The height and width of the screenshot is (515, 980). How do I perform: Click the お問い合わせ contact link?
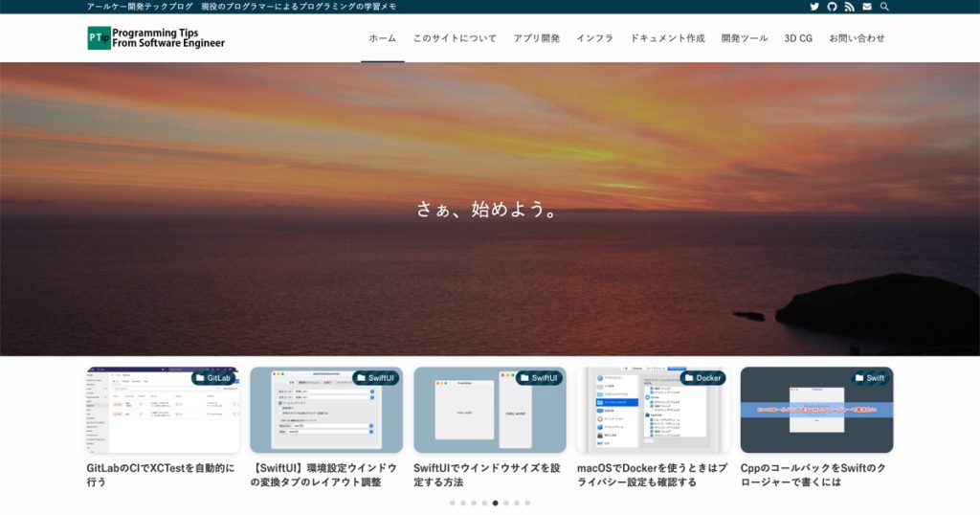pos(857,38)
